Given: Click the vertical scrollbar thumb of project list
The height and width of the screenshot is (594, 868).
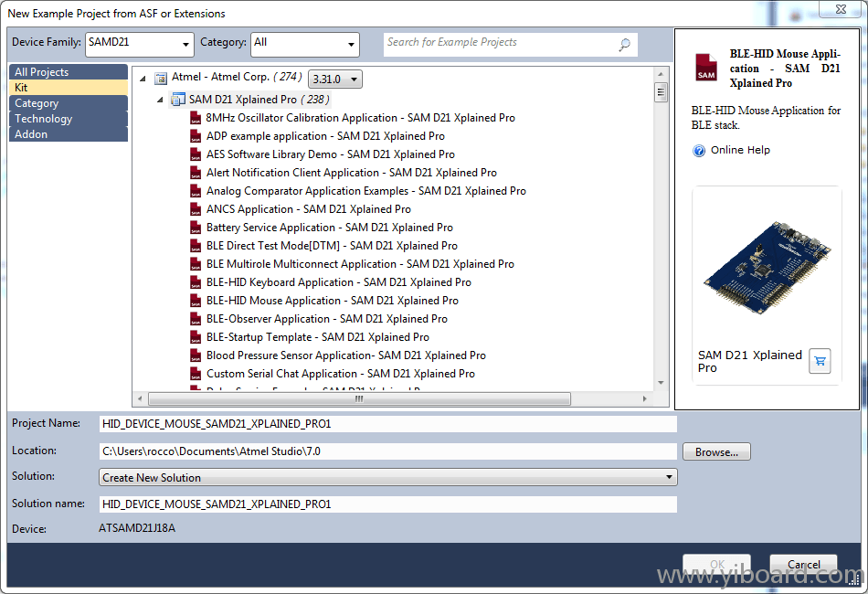Looking at the screenshot, I should pyautogui.click(x=661, y=92).
